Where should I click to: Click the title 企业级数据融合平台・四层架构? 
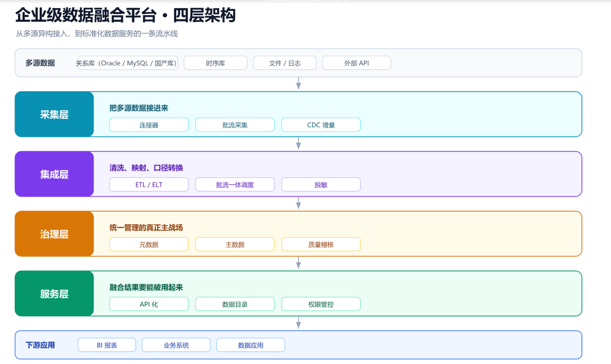[x=125, y=15]
